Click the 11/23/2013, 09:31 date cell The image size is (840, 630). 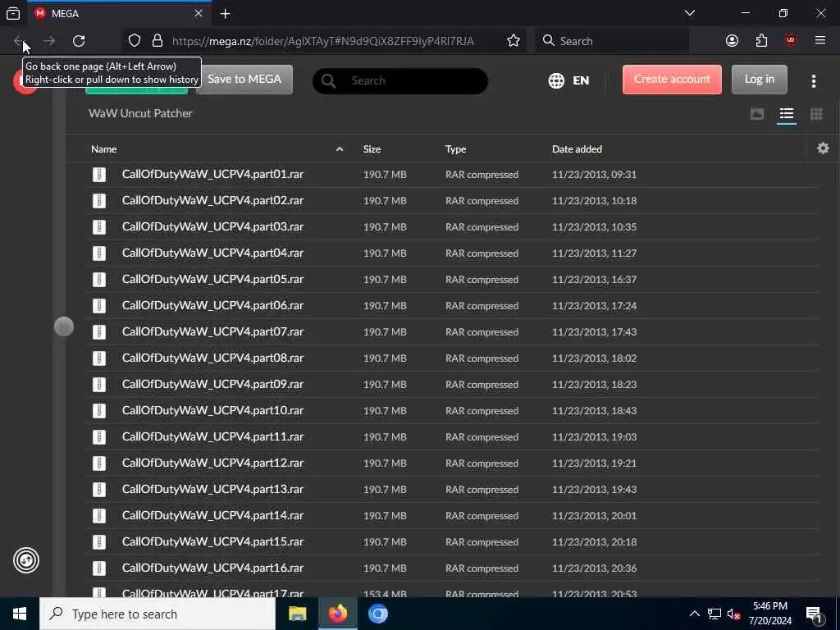click(x=594, y=175)
